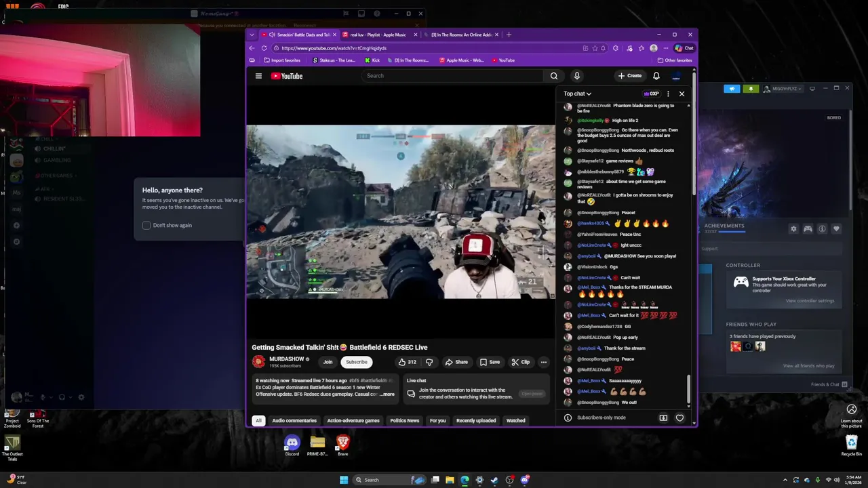Select the For you chip
The image size is (868, 488).
[437, 420]
